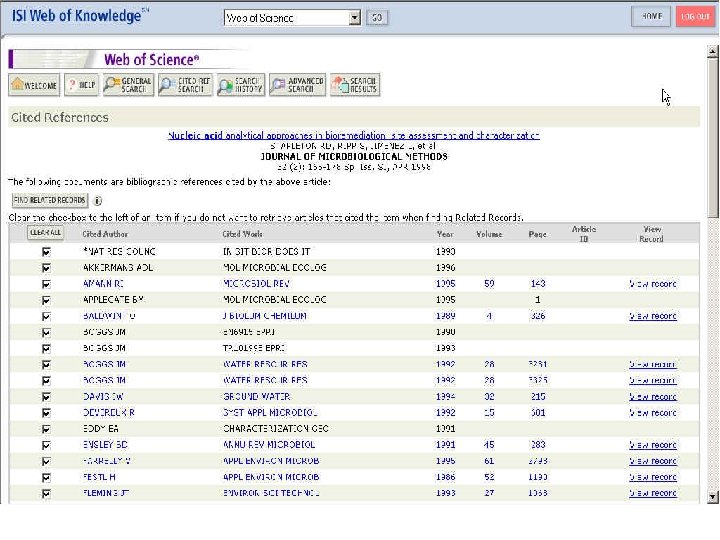This screenshot has height=540, width=720.
Task: Uncheck the FESTL H row checkbox
Action: click(46, 477)
